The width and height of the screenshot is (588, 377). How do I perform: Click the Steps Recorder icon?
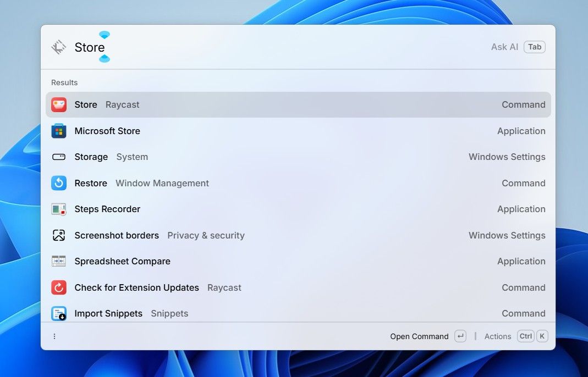[x=59, y=209]
